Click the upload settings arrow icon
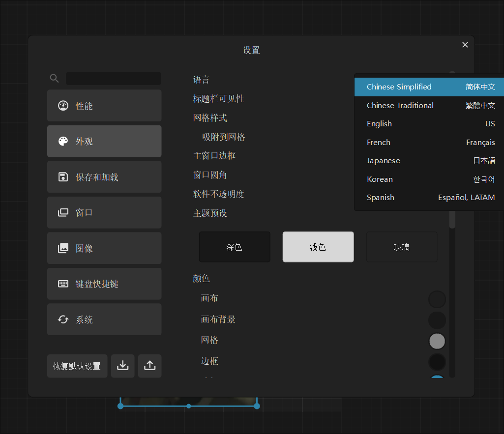The height and width of the screenshot is (434, 504). 149,366
